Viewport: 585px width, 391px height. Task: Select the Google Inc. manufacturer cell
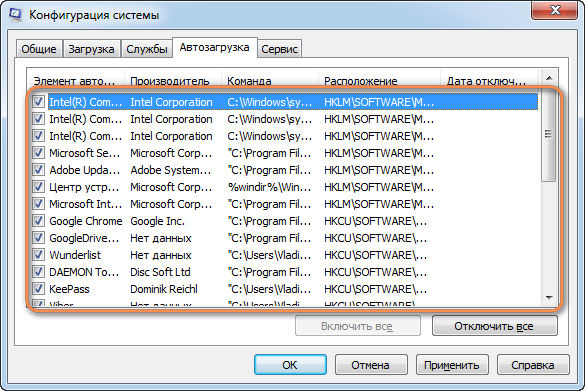[x=157, y=221]
